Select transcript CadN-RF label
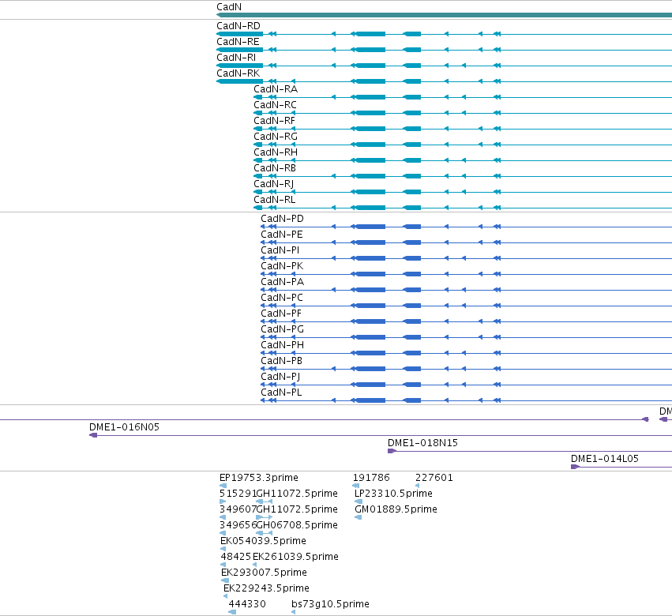 coord(274,121)
